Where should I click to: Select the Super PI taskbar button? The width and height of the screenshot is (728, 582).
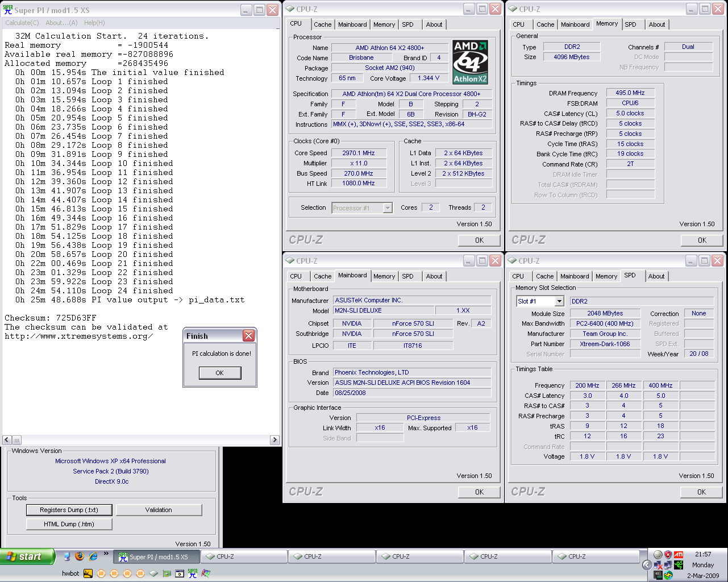tap(157, 556)
